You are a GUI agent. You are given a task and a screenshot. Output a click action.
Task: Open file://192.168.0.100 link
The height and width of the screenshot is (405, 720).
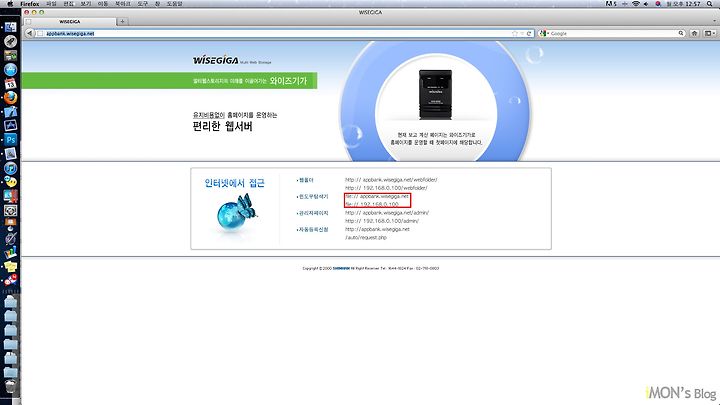click(372, 204)
